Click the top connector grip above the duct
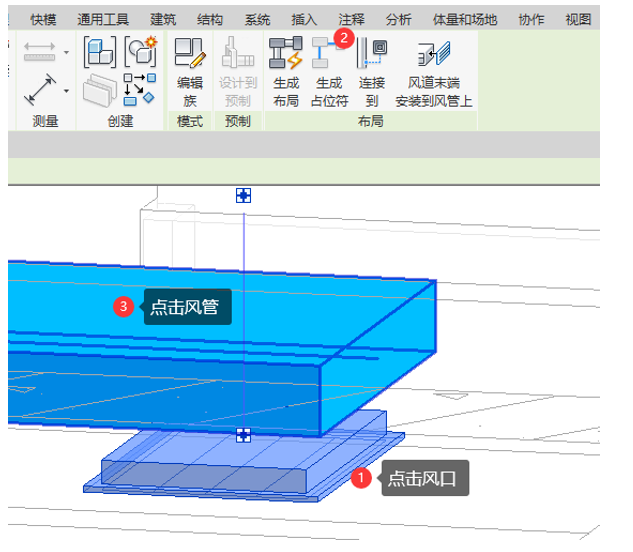 click(x=242, y=195)
